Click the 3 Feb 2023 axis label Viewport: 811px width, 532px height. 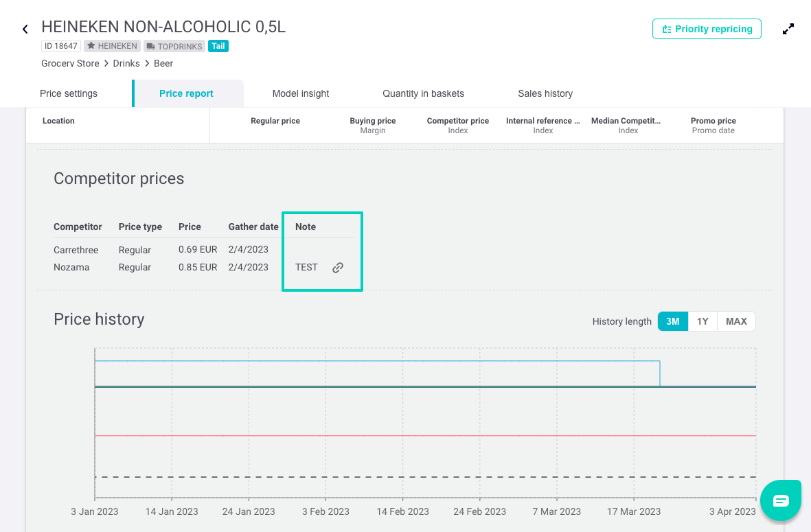(x=326, y=511)
